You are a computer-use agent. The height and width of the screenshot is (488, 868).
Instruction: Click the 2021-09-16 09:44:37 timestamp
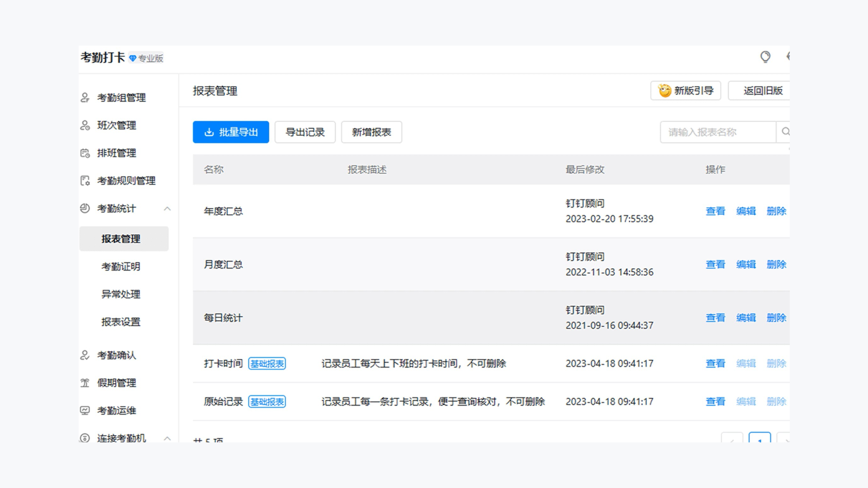(609, 325)
